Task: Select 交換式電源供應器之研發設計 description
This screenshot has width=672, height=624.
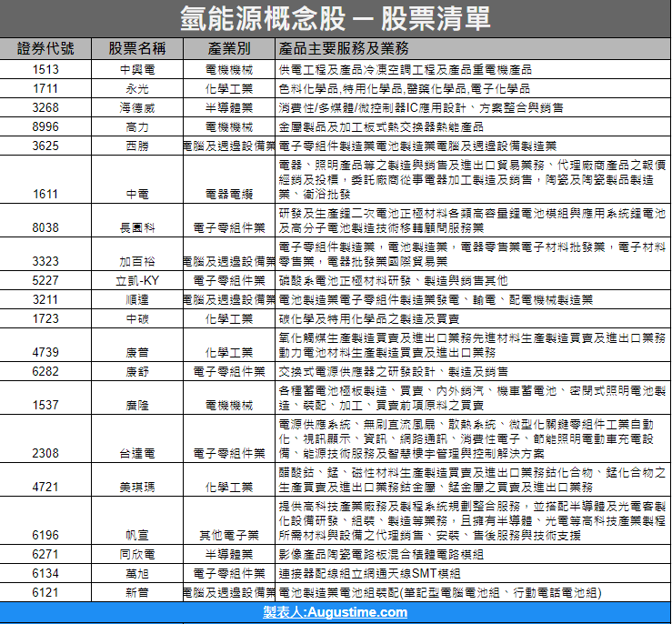Action: [393, 371]
